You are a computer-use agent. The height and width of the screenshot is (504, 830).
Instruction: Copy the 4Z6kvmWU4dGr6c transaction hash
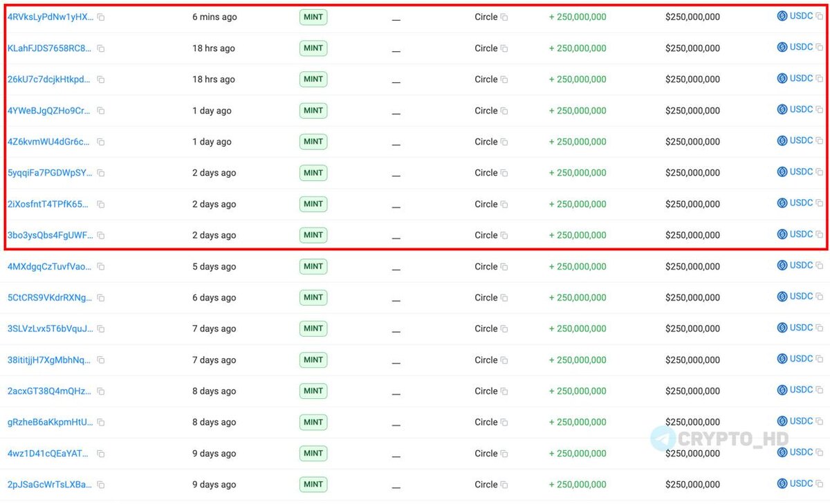(101, 142)
